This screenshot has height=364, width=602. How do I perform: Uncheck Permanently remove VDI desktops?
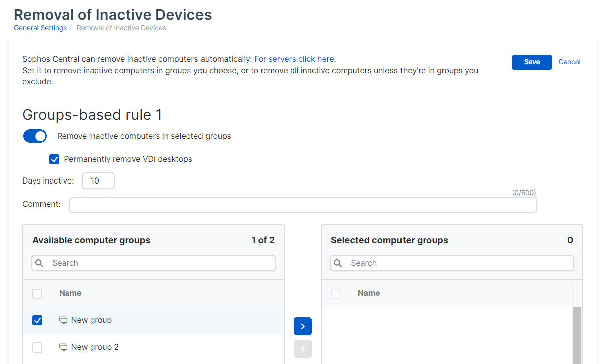click(x=54, y=159)
